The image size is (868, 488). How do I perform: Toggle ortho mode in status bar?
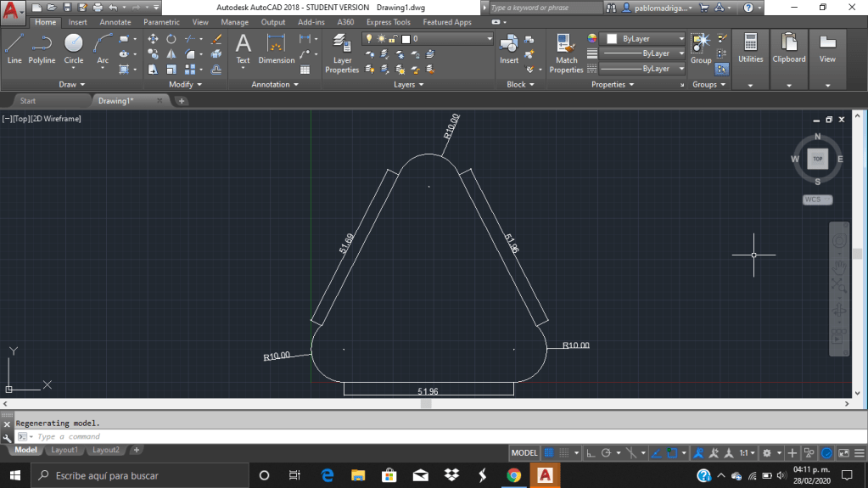(x=592, y=453)
